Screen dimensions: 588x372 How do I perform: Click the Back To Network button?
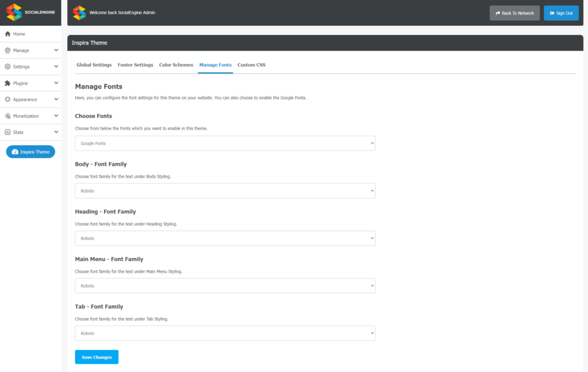pos(514,13)
